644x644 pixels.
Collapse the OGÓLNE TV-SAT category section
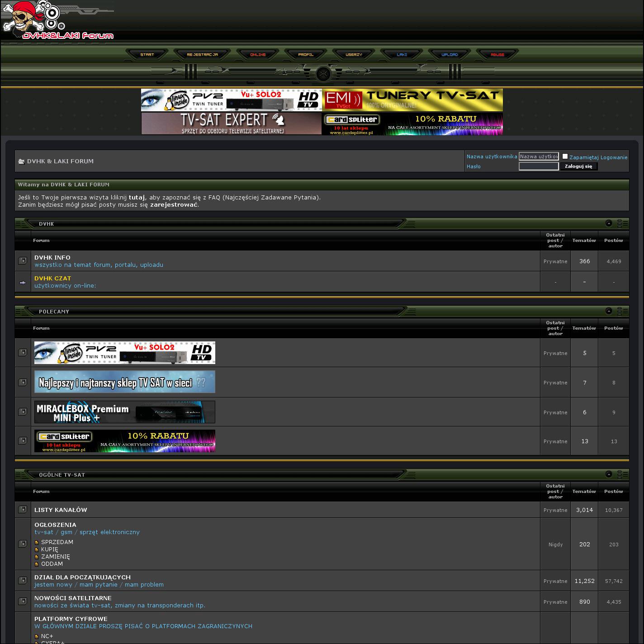click(609, 474)
